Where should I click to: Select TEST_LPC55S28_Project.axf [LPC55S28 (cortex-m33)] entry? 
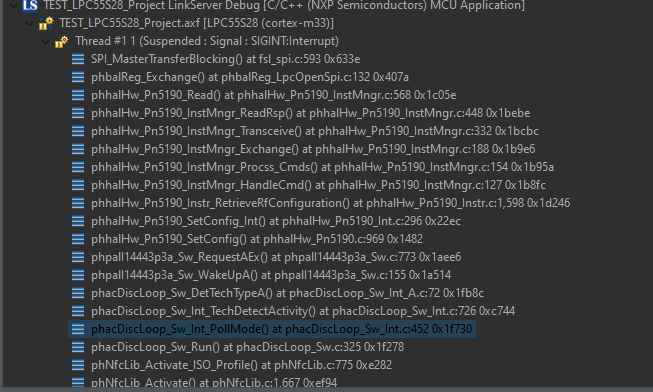[196, 23]
